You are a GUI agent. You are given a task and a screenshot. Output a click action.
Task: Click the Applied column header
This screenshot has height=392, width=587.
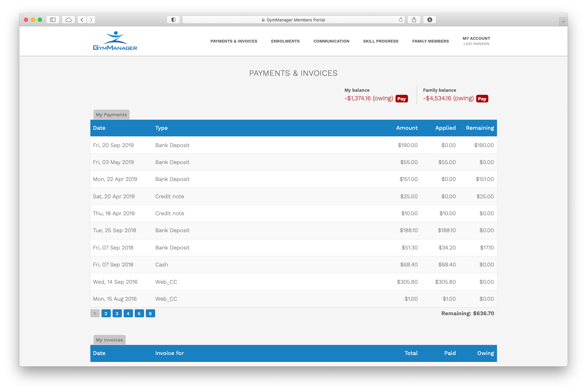tap(445, 128)
